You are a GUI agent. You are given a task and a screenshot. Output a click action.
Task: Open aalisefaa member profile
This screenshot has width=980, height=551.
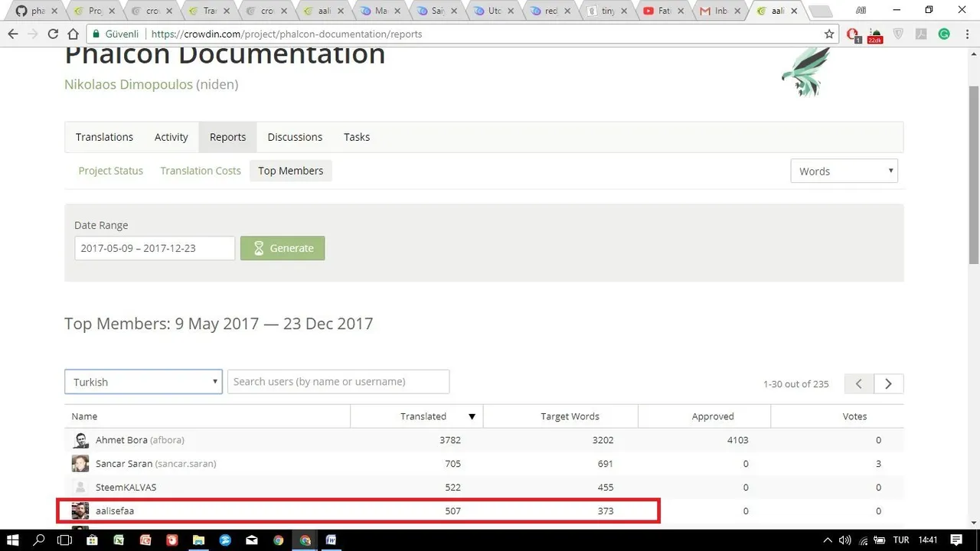[115, 511]
